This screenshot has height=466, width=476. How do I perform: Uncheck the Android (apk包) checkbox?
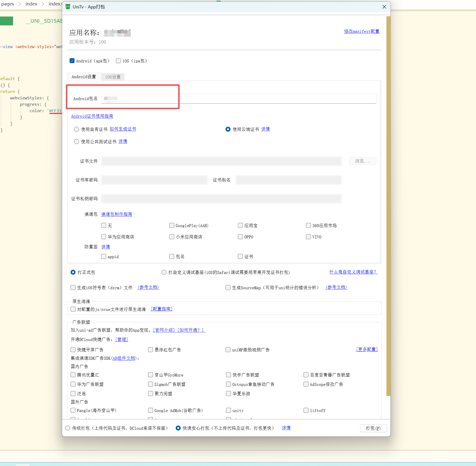[x=72, y=61]
